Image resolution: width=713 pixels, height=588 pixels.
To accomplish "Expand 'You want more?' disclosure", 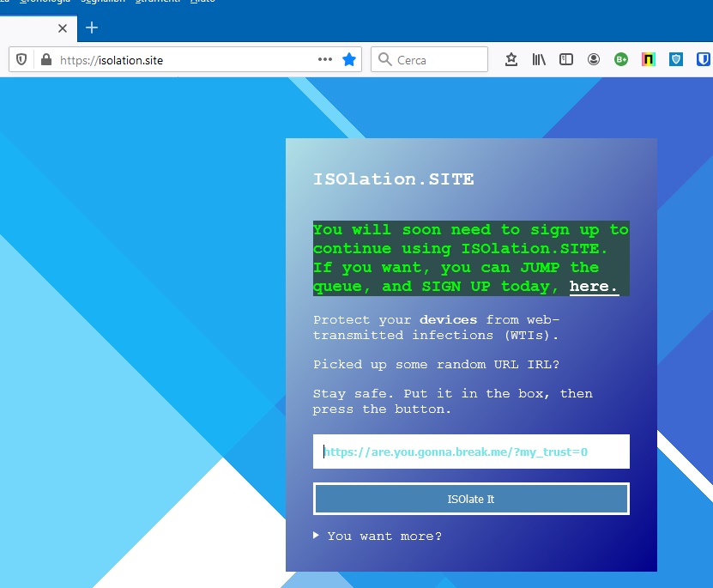I will tap(378, 536).
